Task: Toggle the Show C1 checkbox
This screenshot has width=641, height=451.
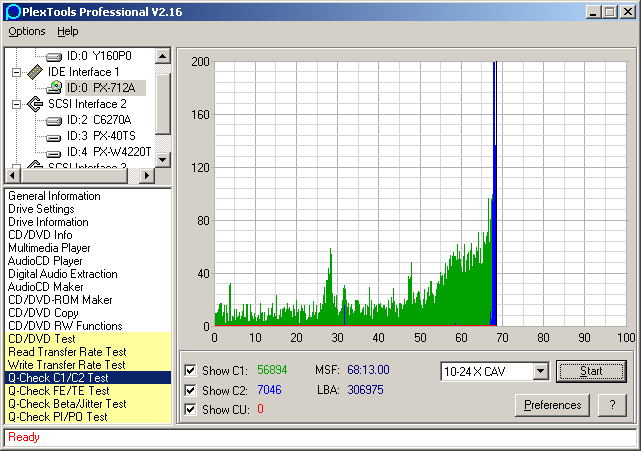Action: (190, 370)
